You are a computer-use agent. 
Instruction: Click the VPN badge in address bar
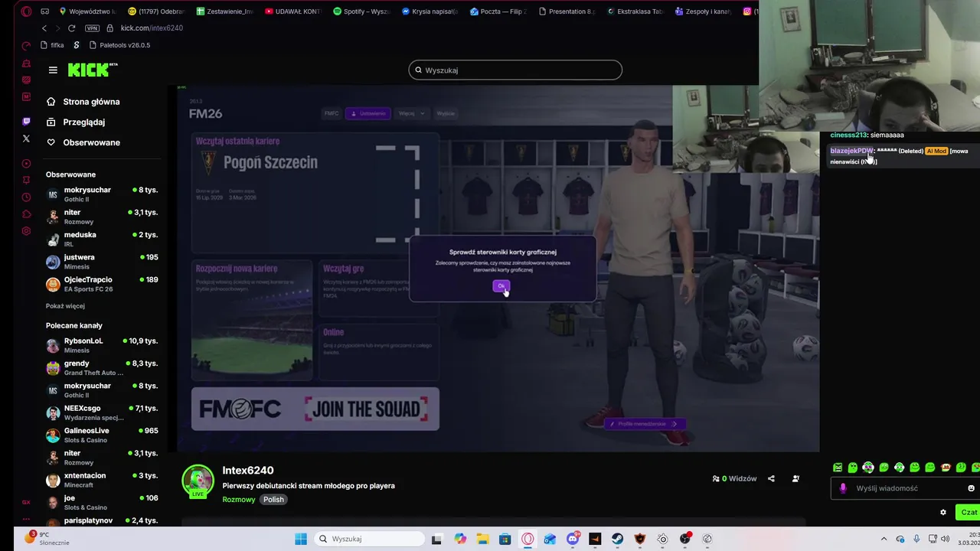point(93,28)
